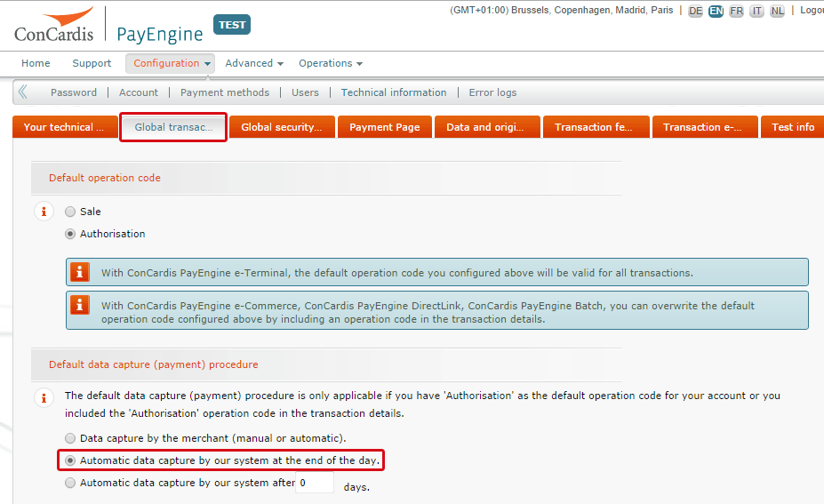Click the days number input field
This screenshot has width=824, height=504.
[x=315, y=484]
